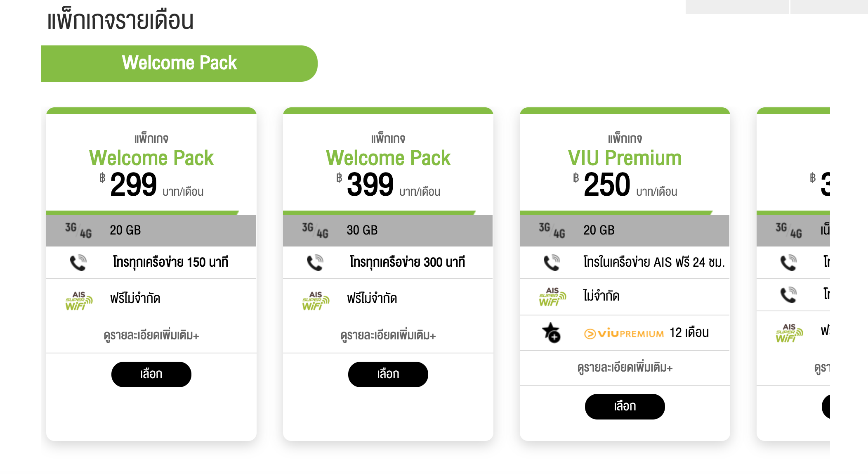Click AIS Super WiFi logo in 399 card
This screenshot has width=868, height=474.
315,300
